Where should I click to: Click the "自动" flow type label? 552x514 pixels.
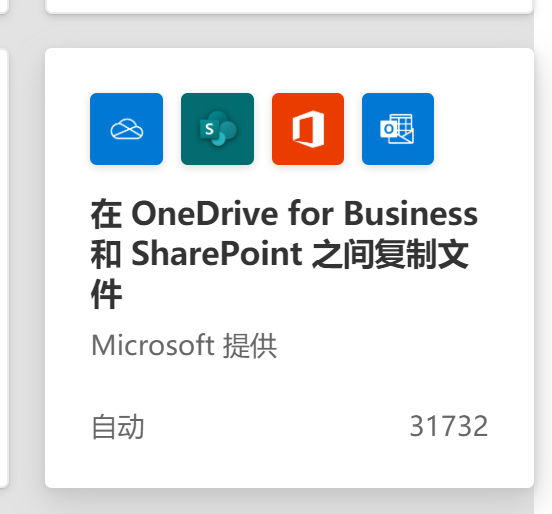tap(118, 427)
